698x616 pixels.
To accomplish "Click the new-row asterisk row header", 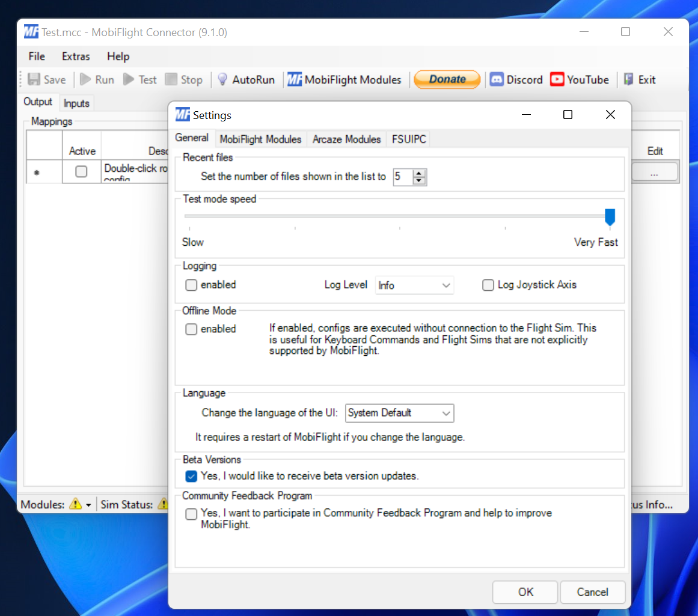I will pyautogui.click(x=44, y=172).
